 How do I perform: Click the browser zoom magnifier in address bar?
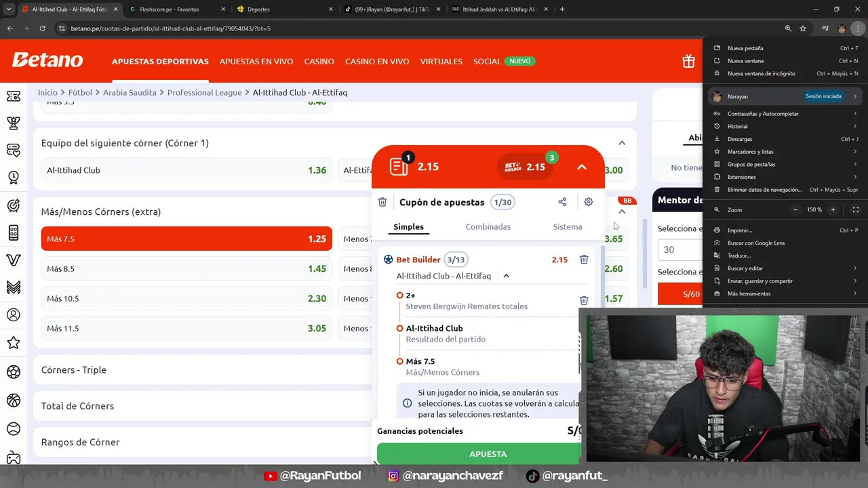point(788,28)
